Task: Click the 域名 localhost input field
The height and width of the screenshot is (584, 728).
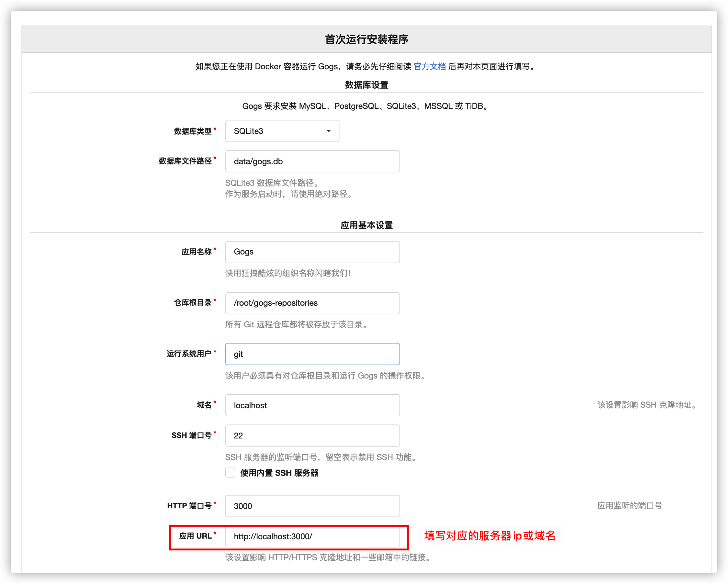Action: coord(312,405)
